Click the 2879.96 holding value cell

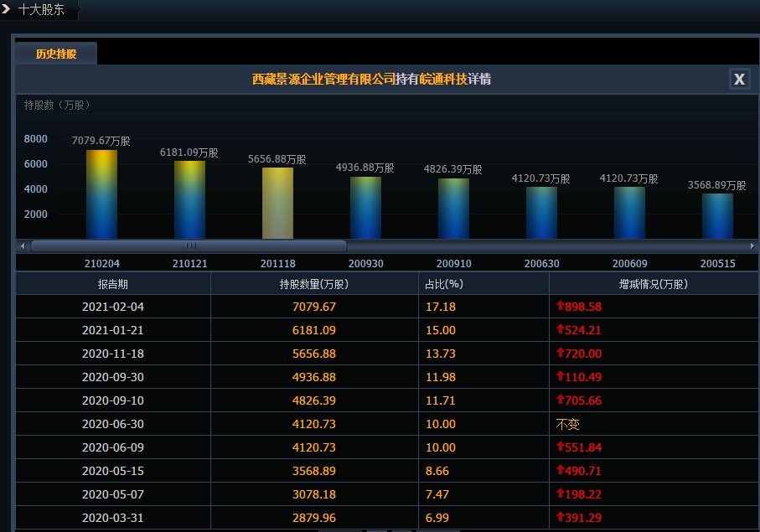point(314,518)
